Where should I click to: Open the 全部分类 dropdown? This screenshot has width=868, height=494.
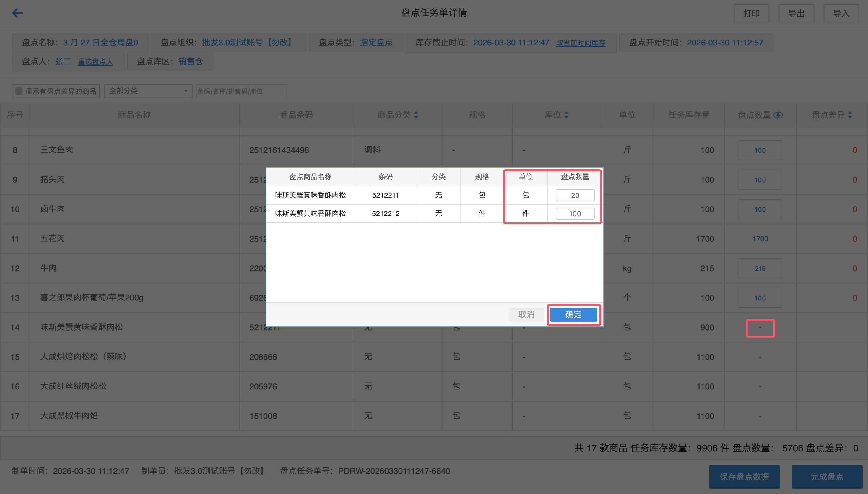click(x=148, y=91)
